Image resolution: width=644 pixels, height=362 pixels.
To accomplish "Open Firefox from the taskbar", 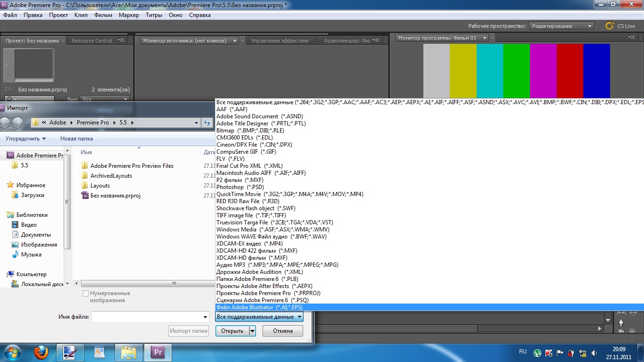I will click(x=41, y=352).
